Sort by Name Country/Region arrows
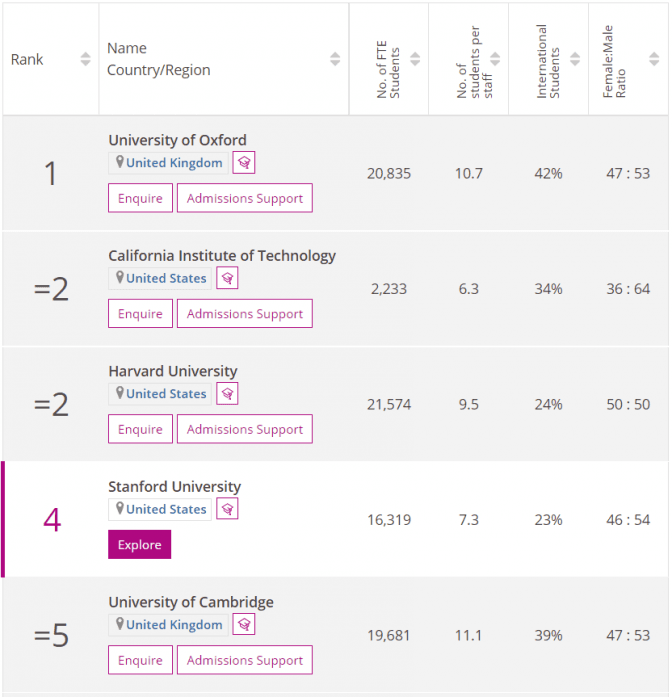The image size is (672, 697). 335,59
